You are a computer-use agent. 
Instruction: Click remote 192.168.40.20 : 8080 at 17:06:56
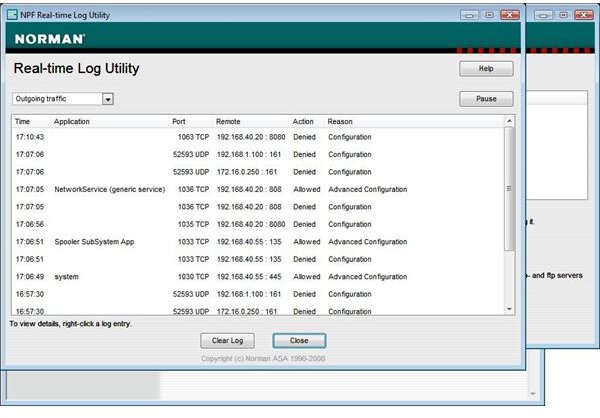pos(251,224)
